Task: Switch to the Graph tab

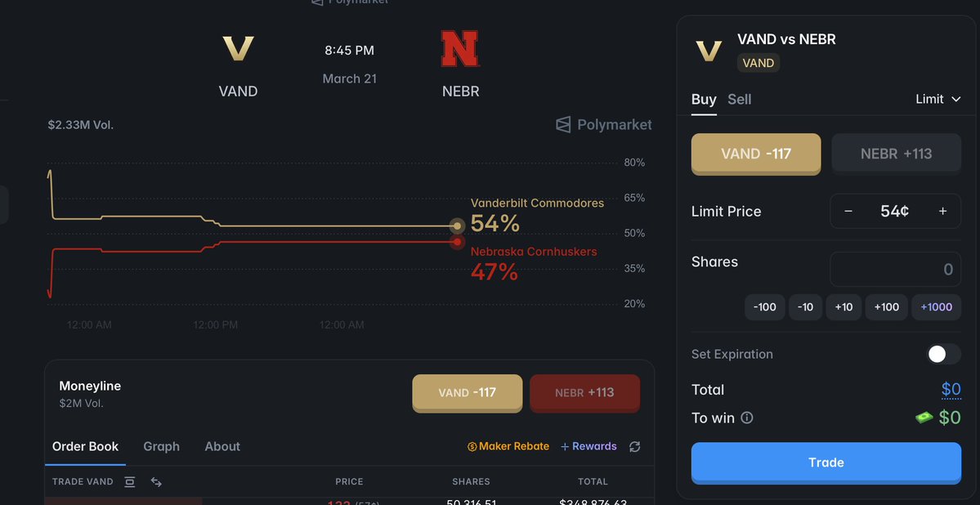Action: [161, 446]
